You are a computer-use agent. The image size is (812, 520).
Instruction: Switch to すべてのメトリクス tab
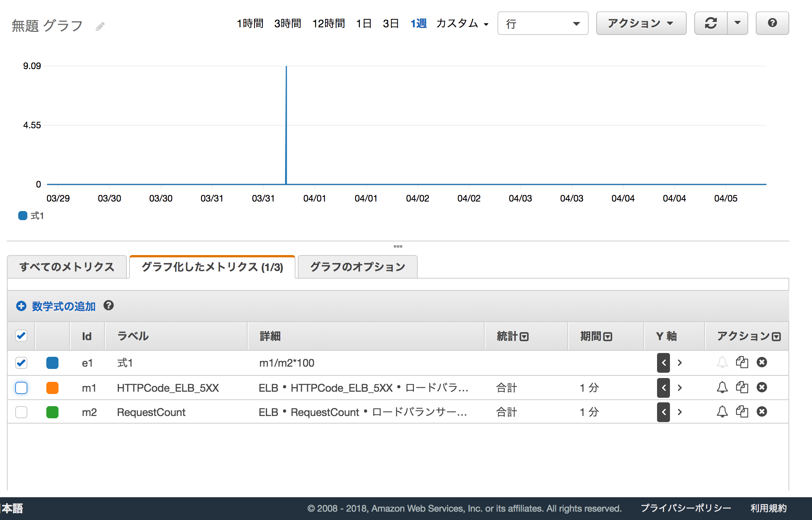(67, 267)
